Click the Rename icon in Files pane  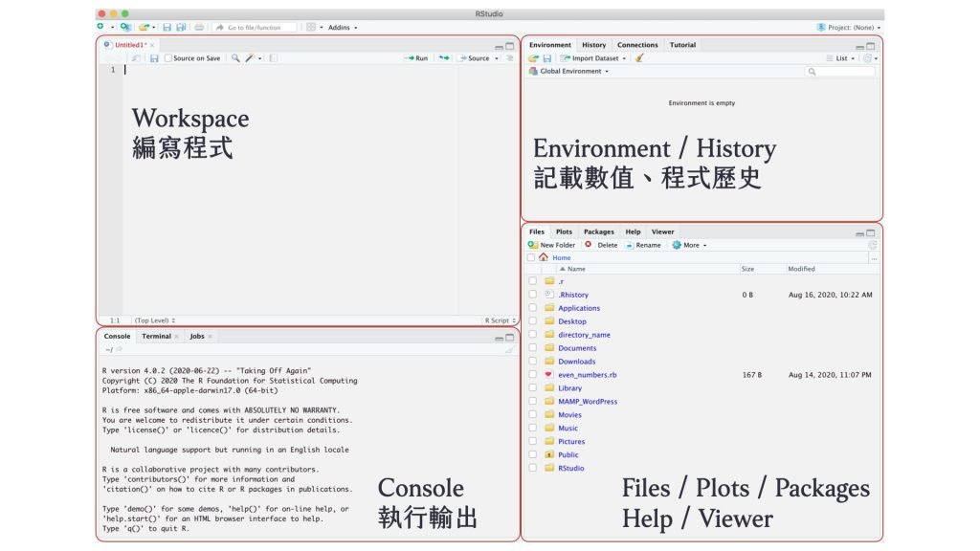pos(630,245)
